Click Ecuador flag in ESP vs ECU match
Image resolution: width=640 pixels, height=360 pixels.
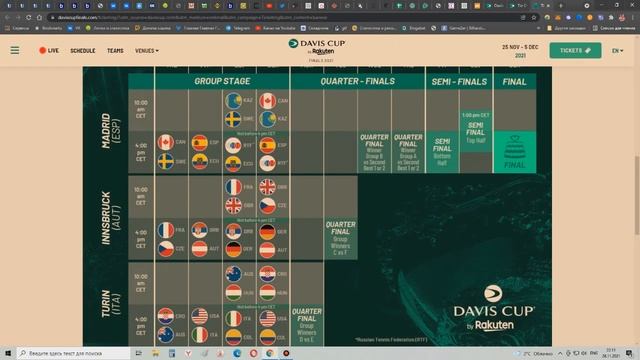point(200,162)
